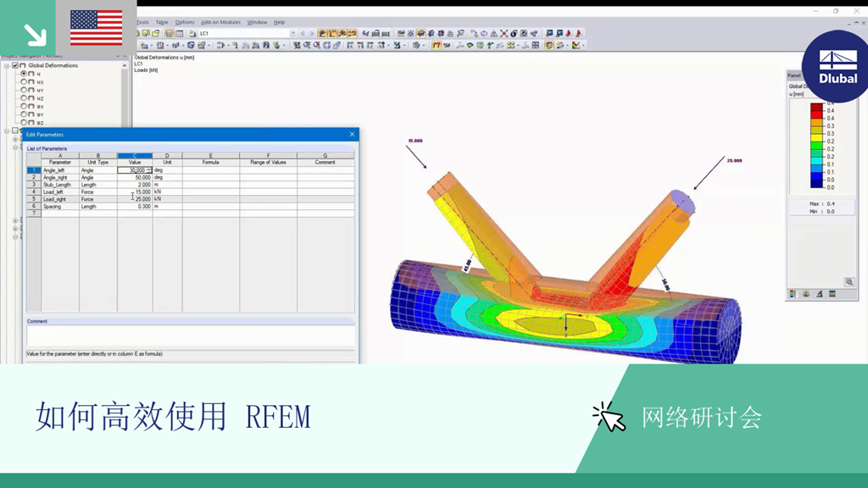Select row header 7 in parameters table
Viewport: 868px width, 488px height.
tap(34, 213)
